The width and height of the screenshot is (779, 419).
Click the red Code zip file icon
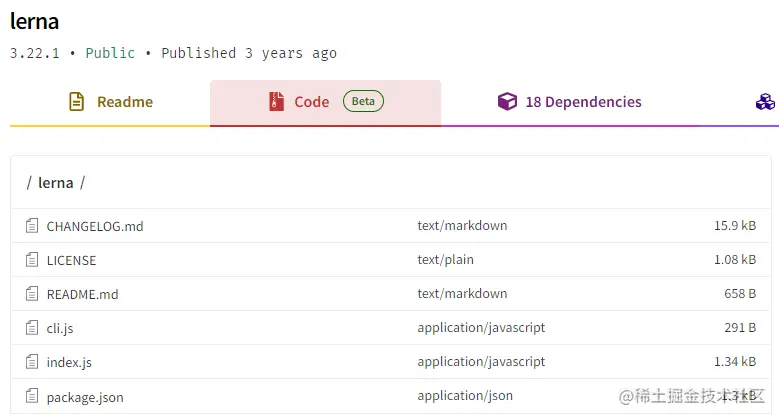click(277, 101)
